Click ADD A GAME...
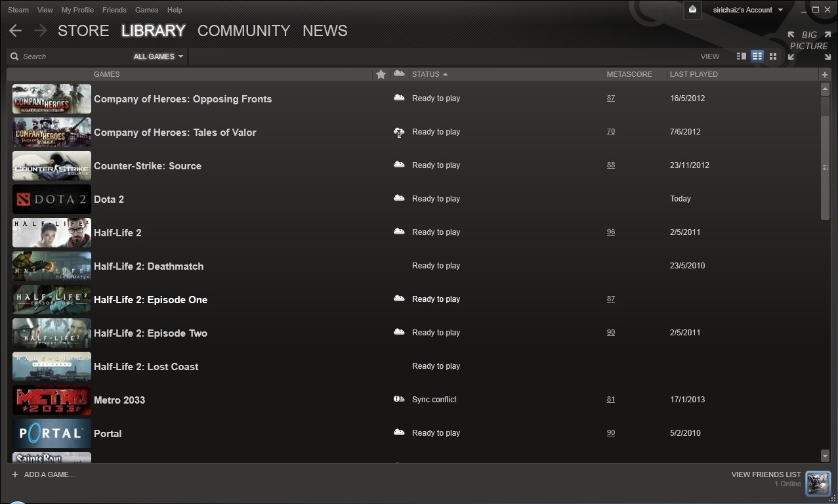This screenshot has height=504, width=838. coord(49,474)
